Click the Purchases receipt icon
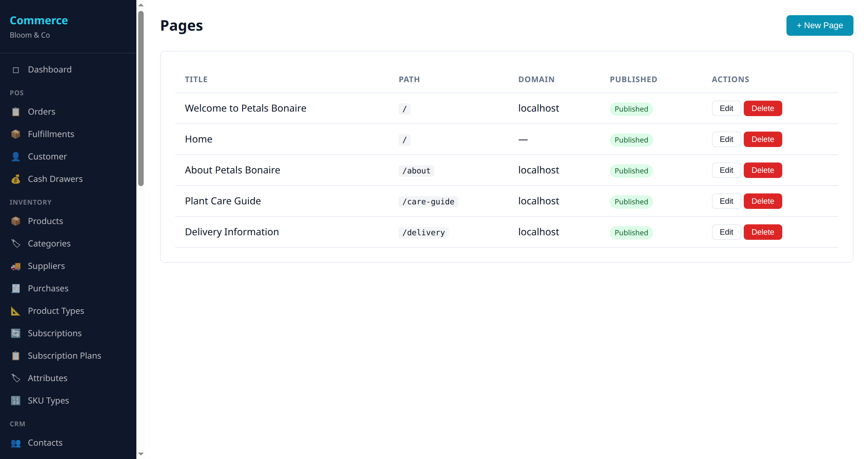868x459 pixels. coord(15,288)
